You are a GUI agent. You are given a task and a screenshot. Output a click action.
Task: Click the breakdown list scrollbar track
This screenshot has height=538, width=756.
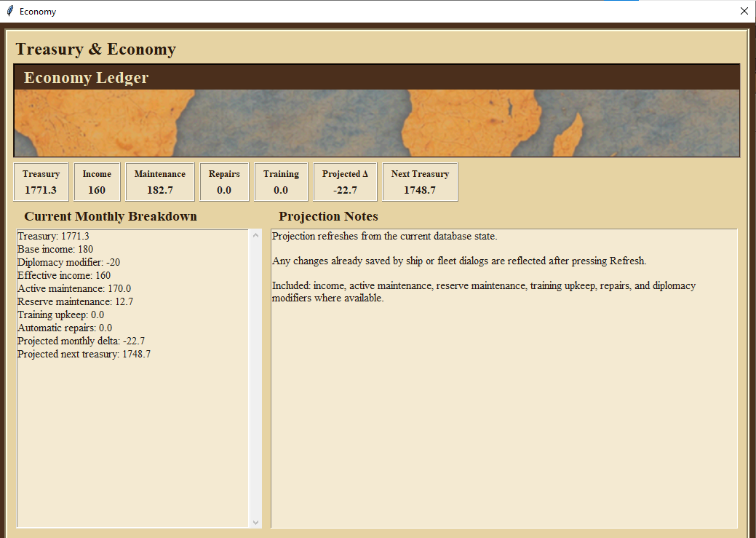(255, 379)
